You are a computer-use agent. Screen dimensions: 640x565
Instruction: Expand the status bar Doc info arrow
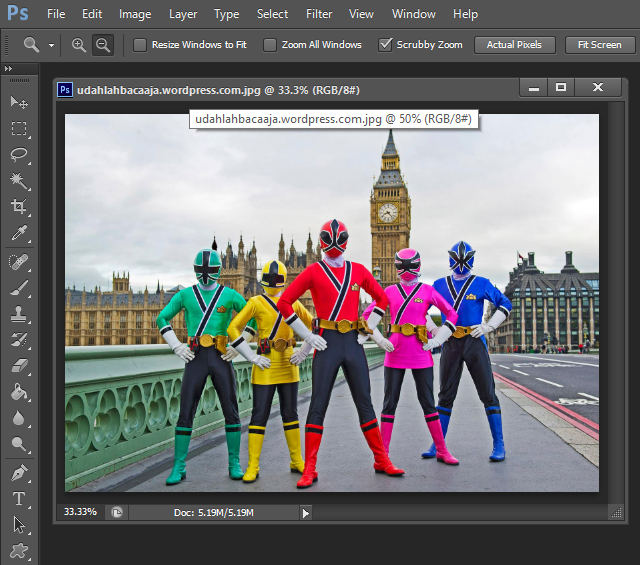click(306, 513)
